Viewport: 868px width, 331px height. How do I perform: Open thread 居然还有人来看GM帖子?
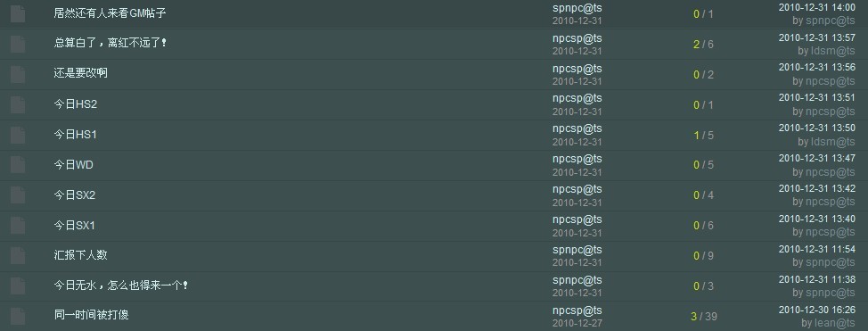[x=111, y=13]
